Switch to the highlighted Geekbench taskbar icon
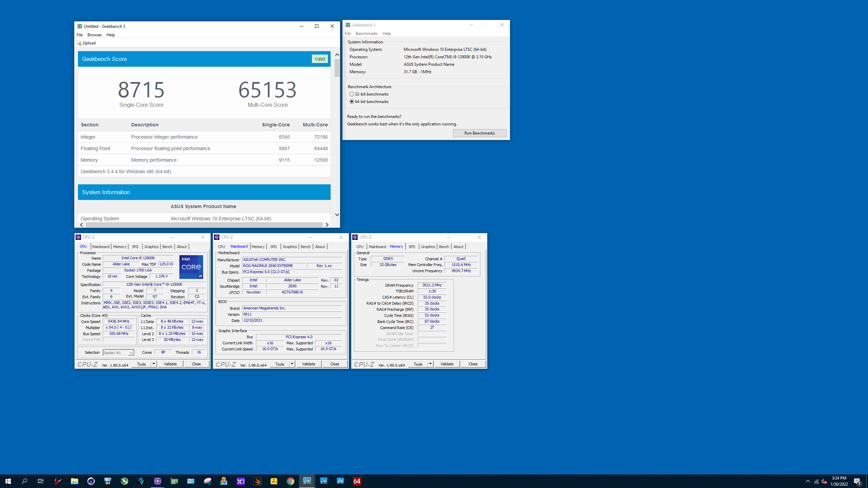The width and height of the screenshot is (868, 488). point(307,481)
